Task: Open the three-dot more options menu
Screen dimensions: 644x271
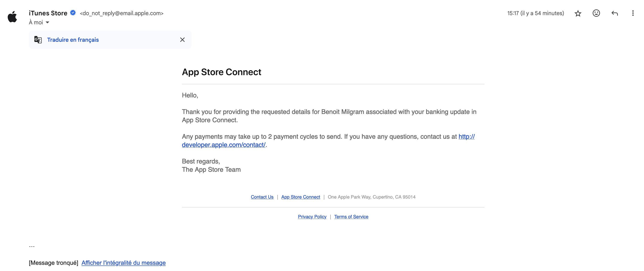Action: [x=633, y=13]
